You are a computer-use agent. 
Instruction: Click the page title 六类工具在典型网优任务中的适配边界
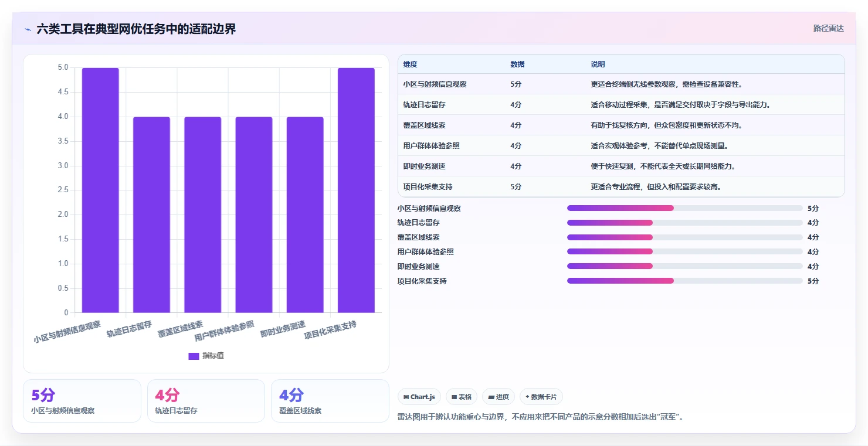tap(136, 29)
